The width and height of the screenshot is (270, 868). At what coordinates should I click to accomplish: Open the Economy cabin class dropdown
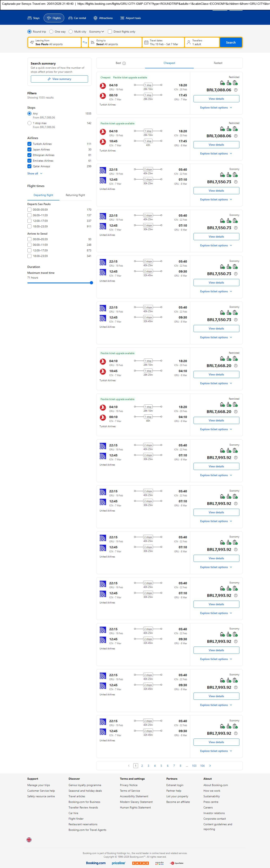pyautogui.click(x=96, y=32)
